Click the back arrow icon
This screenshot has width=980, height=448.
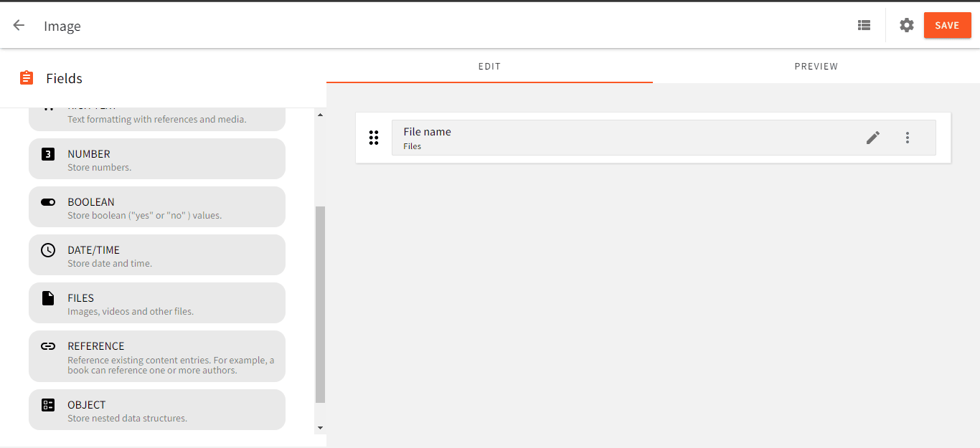click(x=19, y=25)
